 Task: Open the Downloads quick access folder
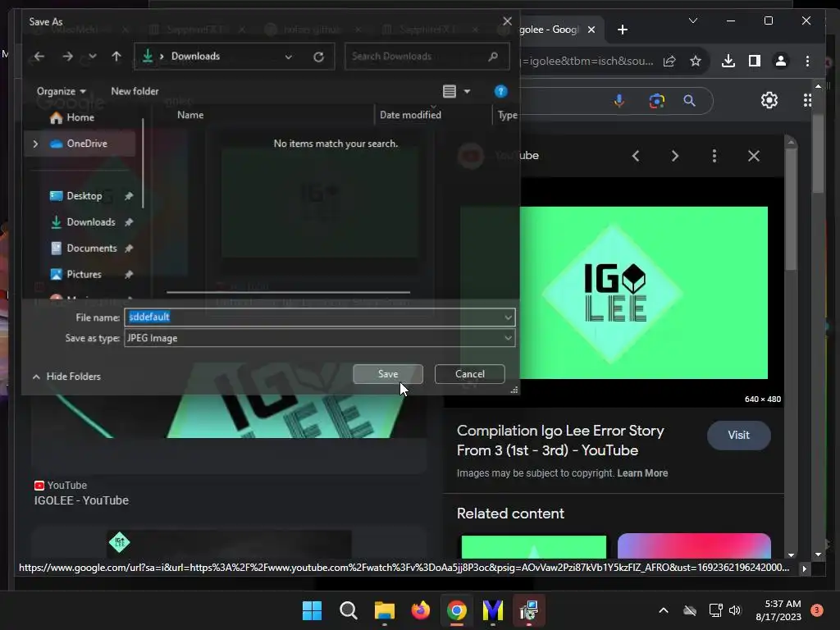coord(90,222)
